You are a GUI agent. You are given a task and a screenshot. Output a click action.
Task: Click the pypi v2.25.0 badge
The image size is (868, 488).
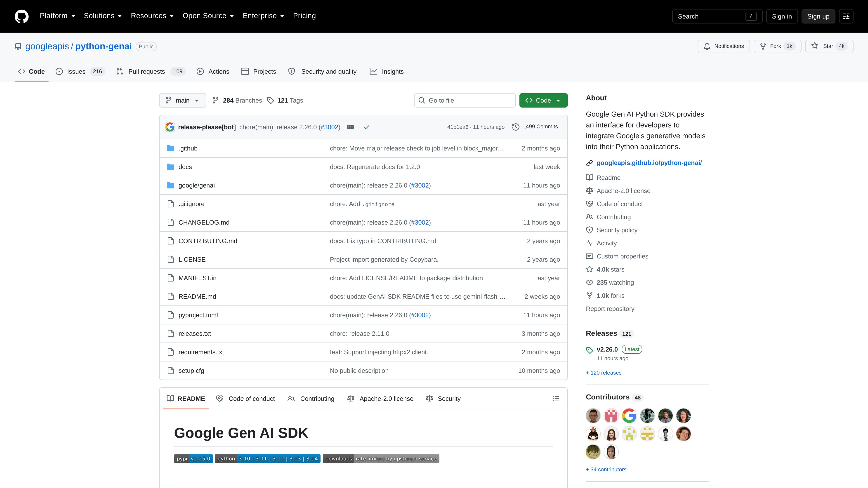[x=193, y=458]
